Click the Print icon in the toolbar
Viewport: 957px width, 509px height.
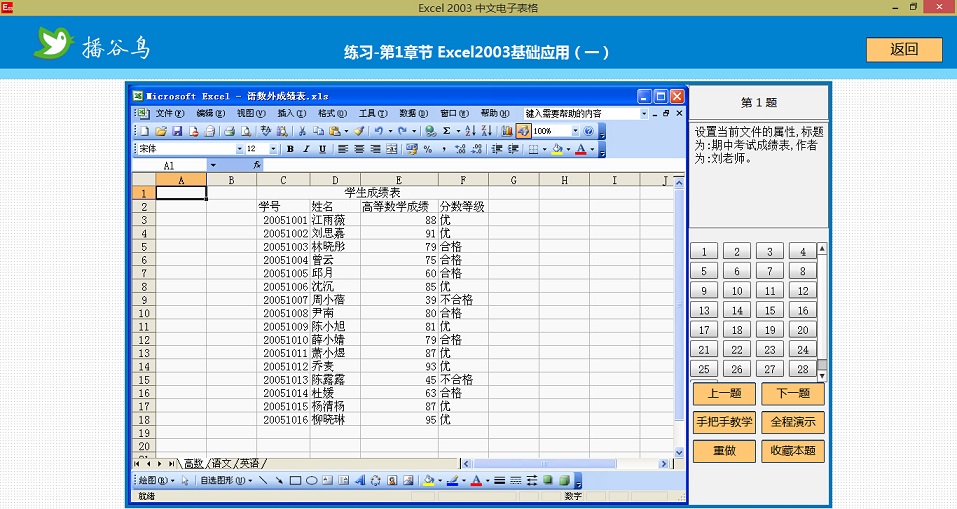(229, 131)
